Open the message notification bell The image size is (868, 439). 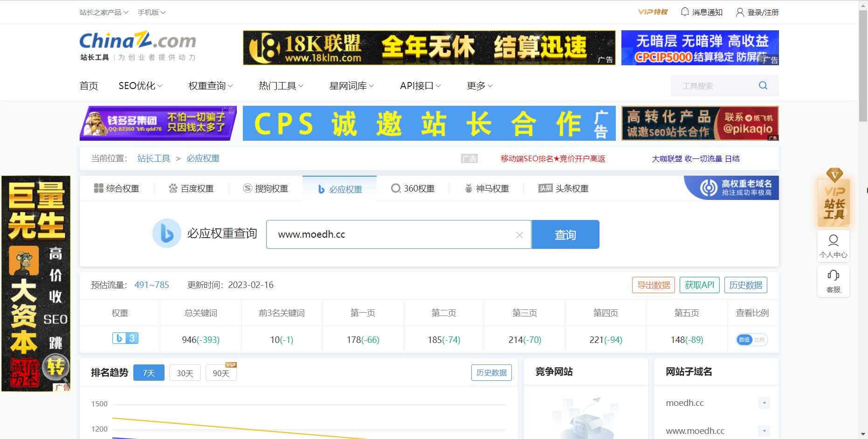tap(685, 12)
